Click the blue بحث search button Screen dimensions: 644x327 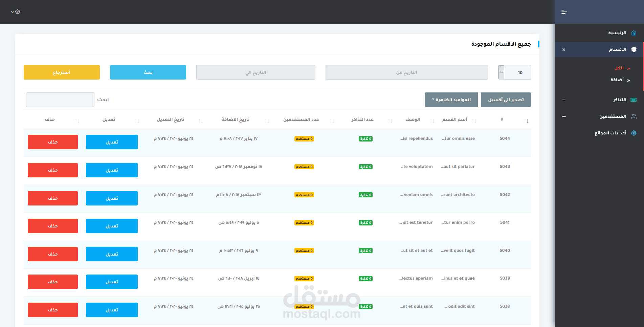click(148, 72)
